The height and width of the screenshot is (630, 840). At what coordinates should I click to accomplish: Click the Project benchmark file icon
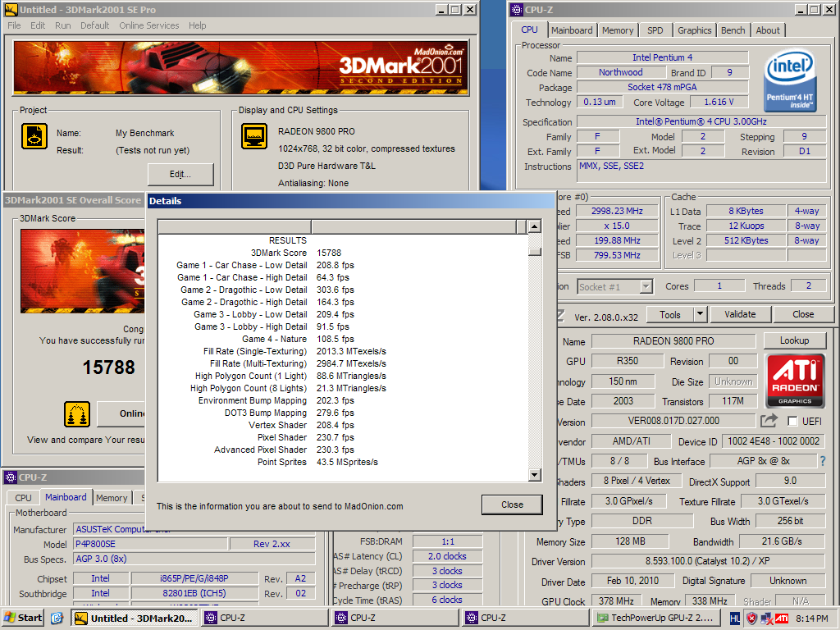tap(34, 136)
